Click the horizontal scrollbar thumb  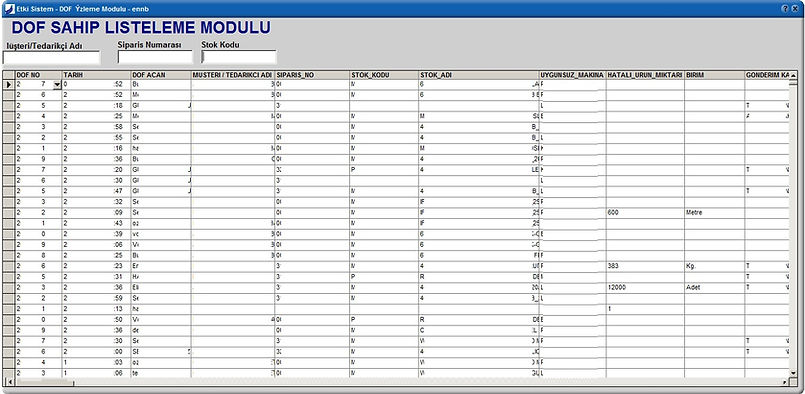coord(44,383)
